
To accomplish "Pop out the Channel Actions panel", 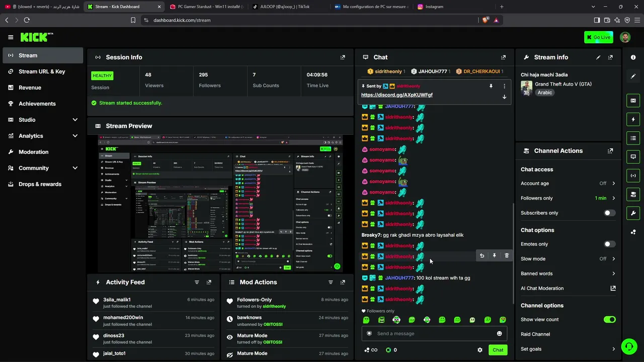I will coord(610,151).
